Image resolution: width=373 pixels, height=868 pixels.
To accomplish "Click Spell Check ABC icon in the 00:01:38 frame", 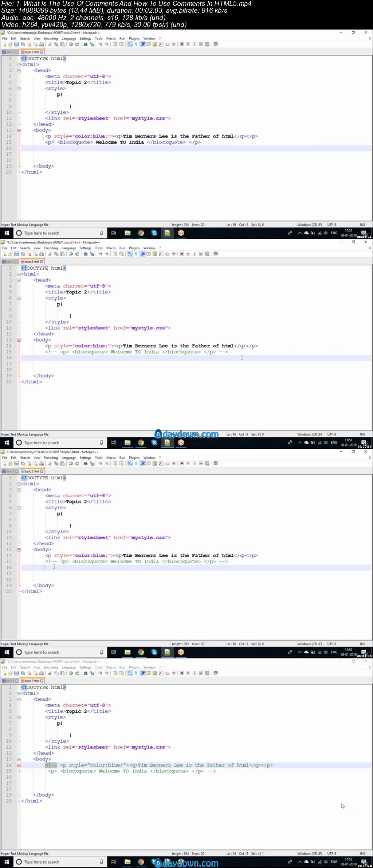I will 216,673.
